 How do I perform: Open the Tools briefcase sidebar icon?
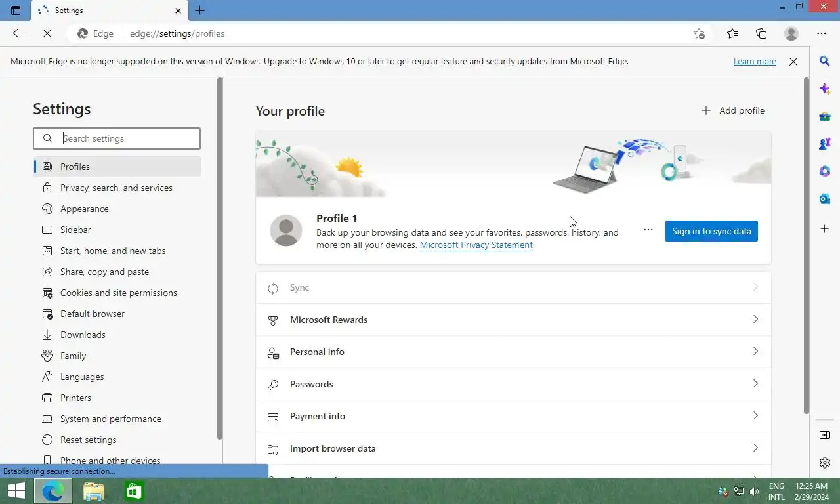pos(825,116)
